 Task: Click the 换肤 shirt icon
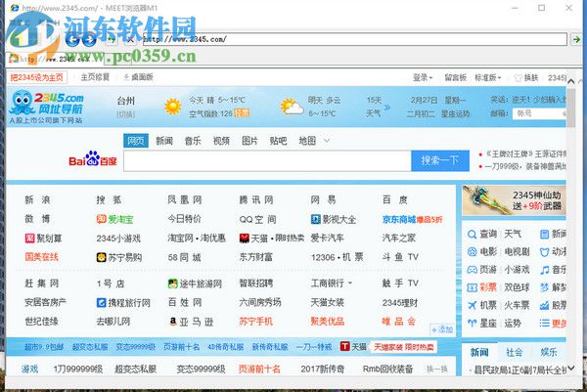(518, 78)
